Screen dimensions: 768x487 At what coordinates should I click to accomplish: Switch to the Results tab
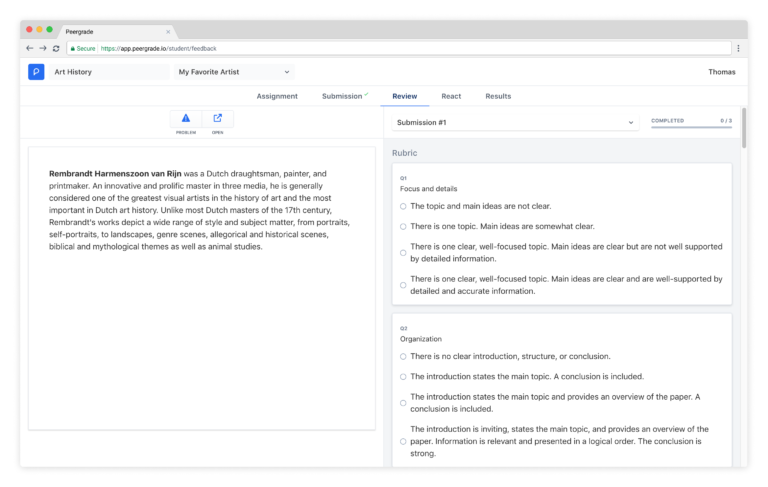[x=498, y=96]
